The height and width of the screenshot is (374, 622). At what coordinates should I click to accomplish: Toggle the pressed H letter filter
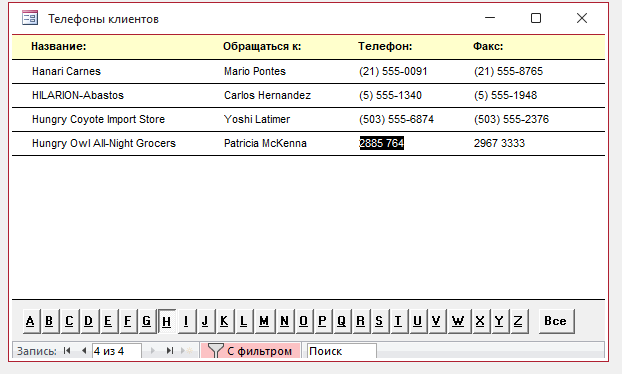click(x=167, y=321)
